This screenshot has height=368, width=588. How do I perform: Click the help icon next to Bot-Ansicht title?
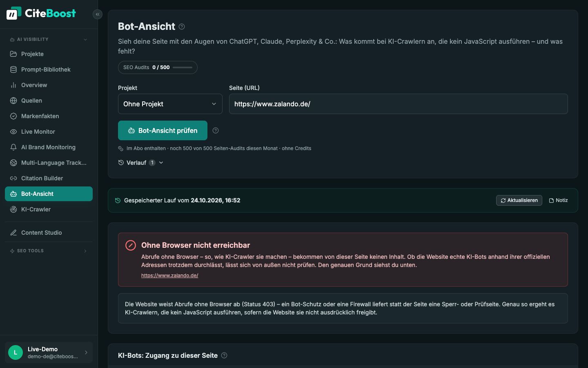182,27
